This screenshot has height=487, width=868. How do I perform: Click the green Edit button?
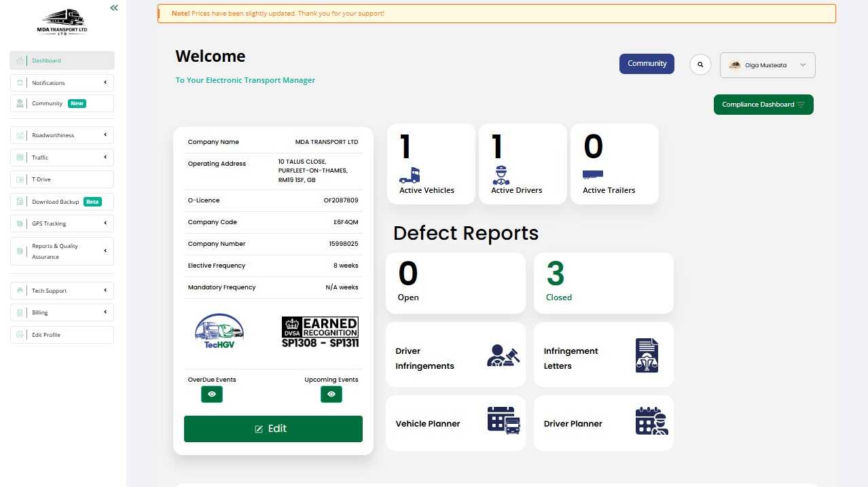point(273,429)
